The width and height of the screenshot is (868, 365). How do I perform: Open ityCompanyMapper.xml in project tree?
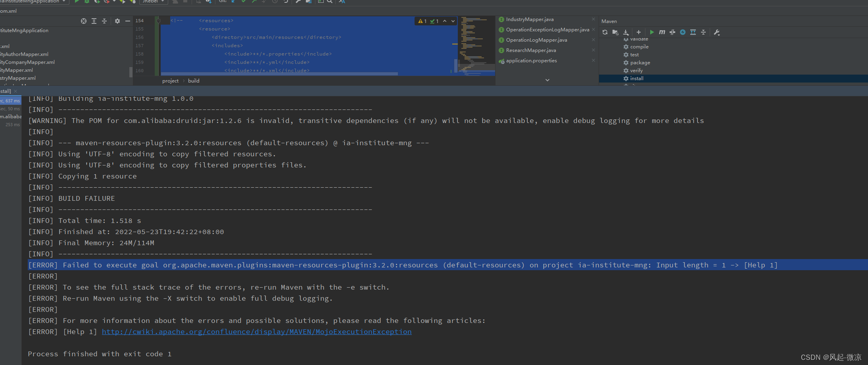(x=27, y=62)
